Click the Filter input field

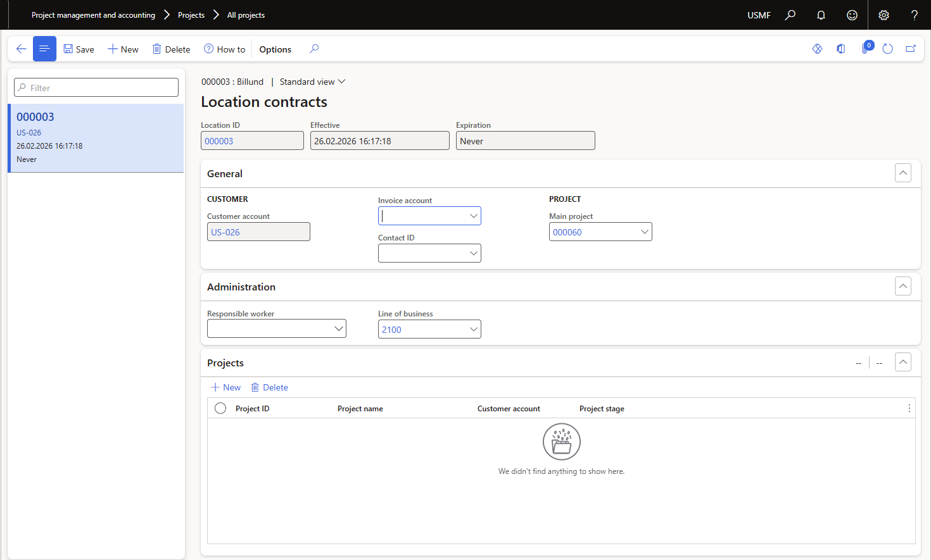point(96,87)
